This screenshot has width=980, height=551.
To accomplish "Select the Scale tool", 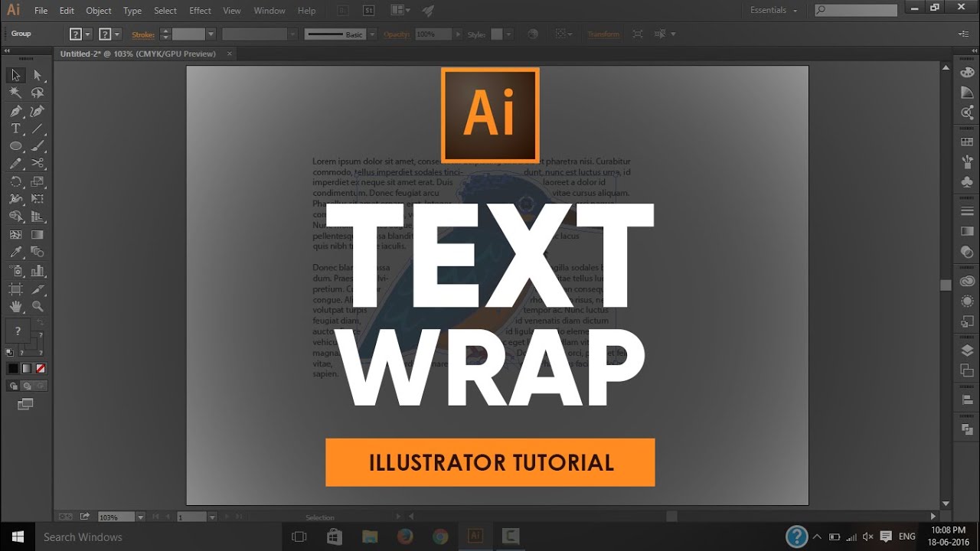I will tap(38, 181).
